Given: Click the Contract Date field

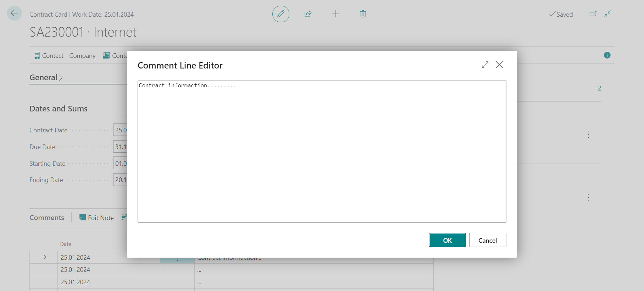Looking at the screenshot, I should 120,130.
